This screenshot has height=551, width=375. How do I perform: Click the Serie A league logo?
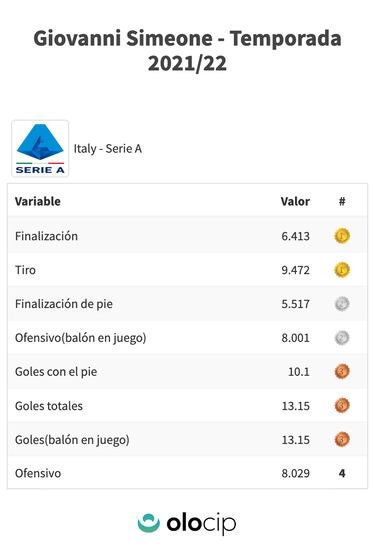coord(40,148)
